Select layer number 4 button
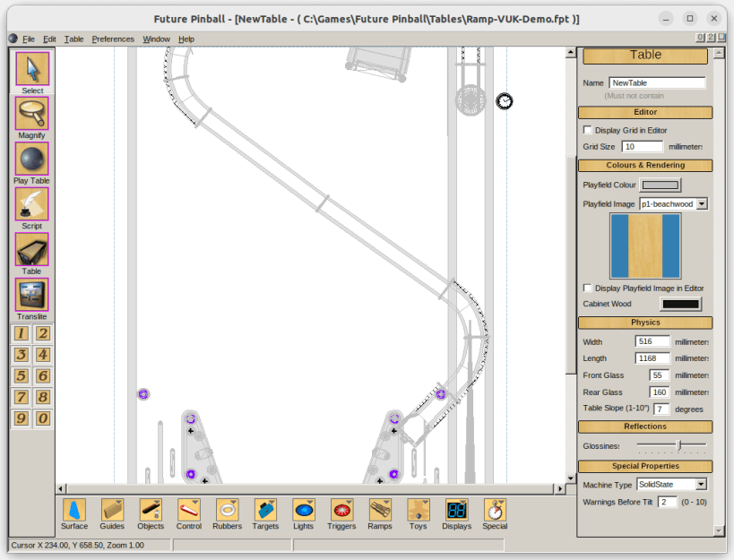 43,355
